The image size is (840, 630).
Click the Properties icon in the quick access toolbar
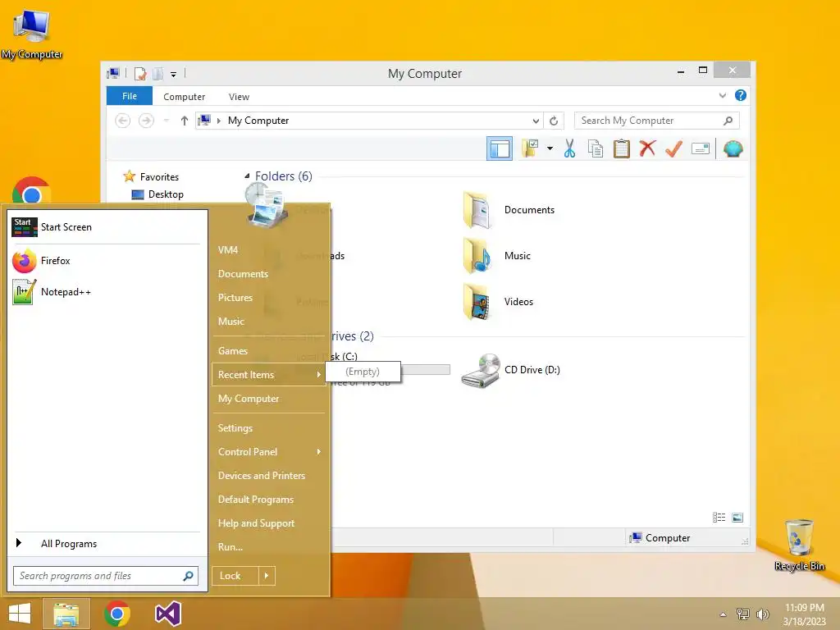point(140,73)
